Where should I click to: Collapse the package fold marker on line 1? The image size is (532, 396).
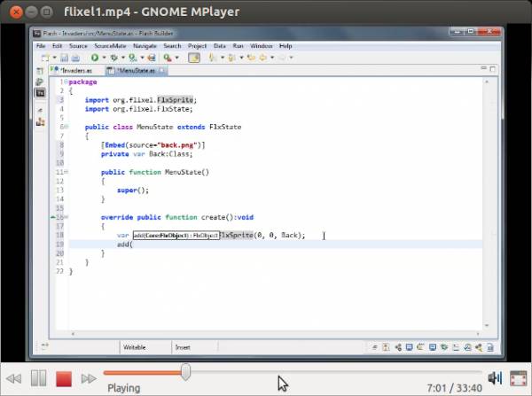pyautogui.click(x=66, y=82)
